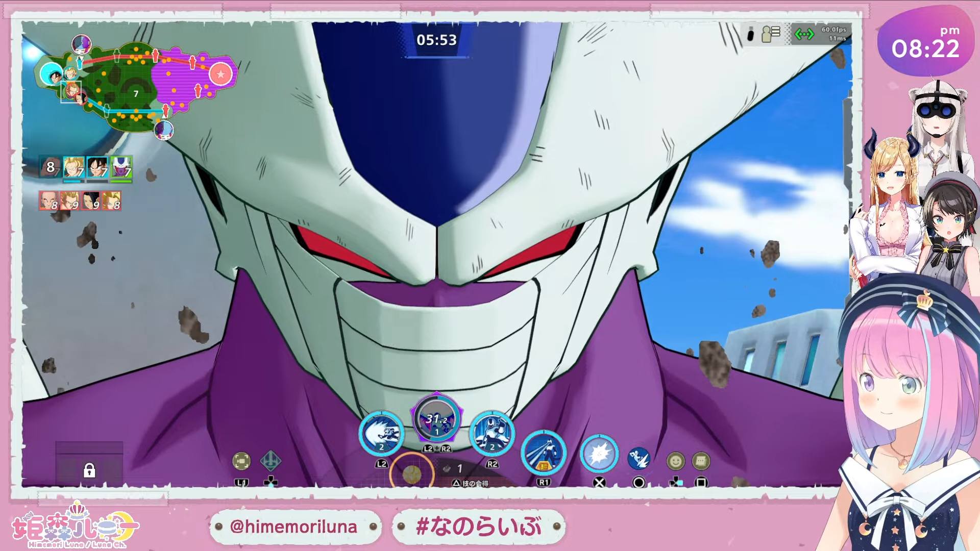Click the orange dragon ball radar circle
Screen dimensions: 980x551
point(412,474)
